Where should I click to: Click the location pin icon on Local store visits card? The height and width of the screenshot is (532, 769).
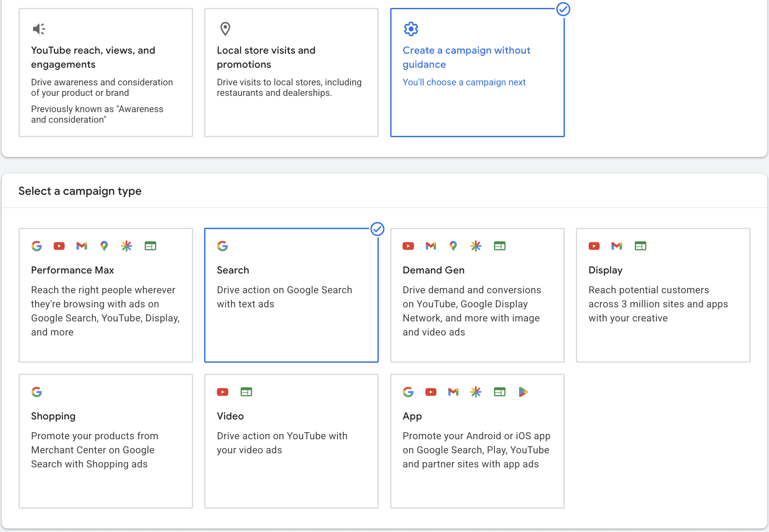tap(225, 29)
